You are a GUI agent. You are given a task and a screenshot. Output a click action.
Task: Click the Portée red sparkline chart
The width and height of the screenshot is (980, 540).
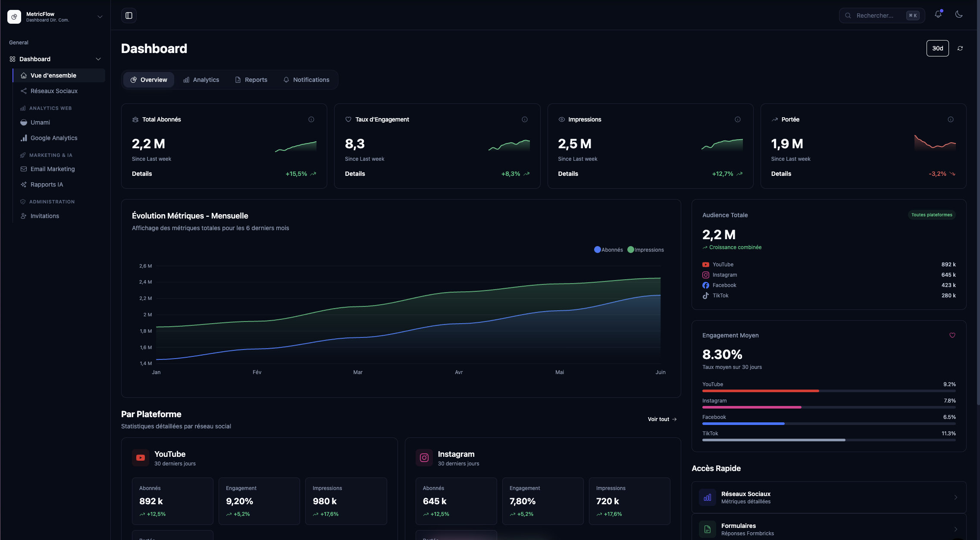point(935,142)
